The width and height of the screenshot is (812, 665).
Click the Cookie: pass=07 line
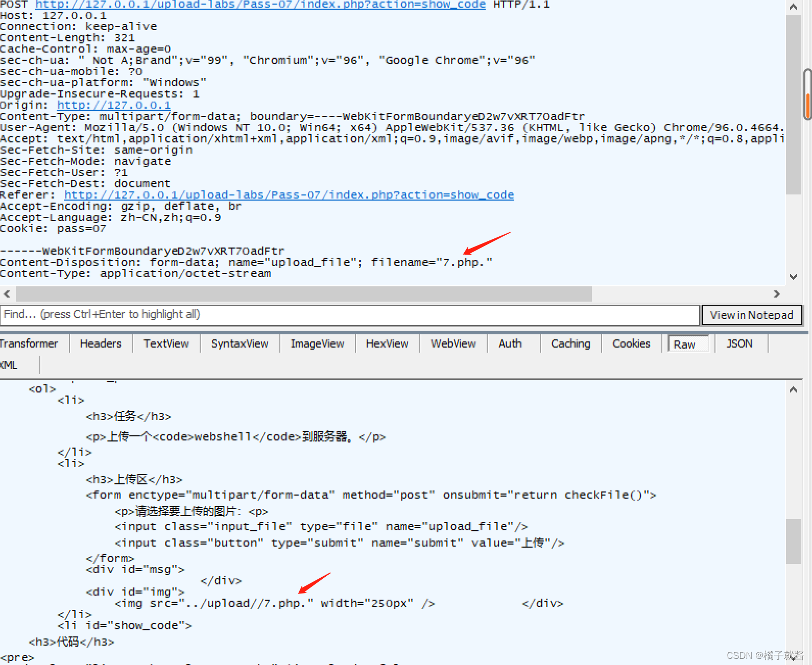53,229
